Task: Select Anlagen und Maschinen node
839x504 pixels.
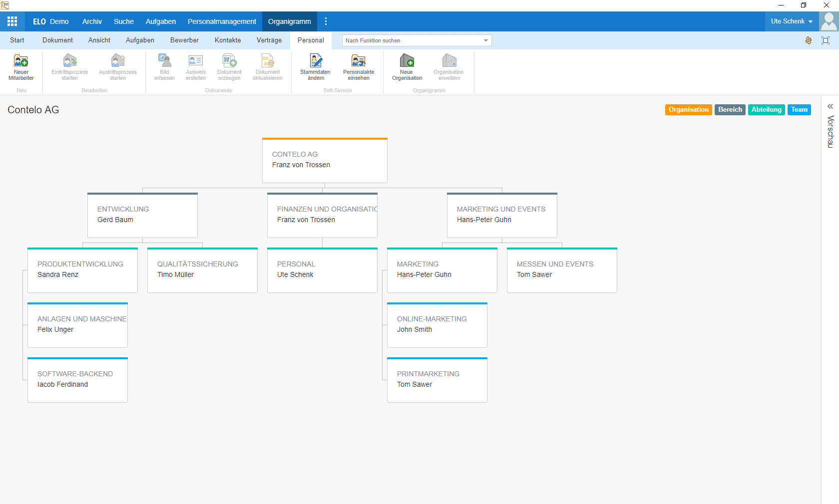Action: coord(77,325)
